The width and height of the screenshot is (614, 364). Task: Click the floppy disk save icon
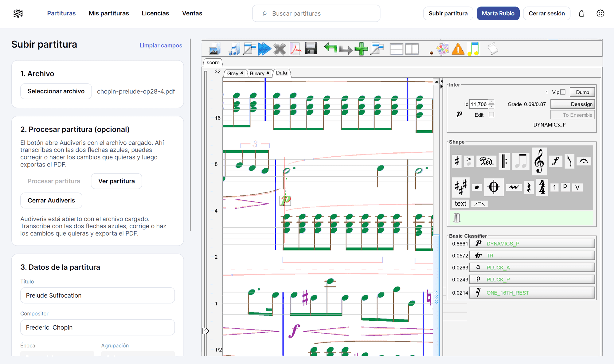[x=311, y=49]
